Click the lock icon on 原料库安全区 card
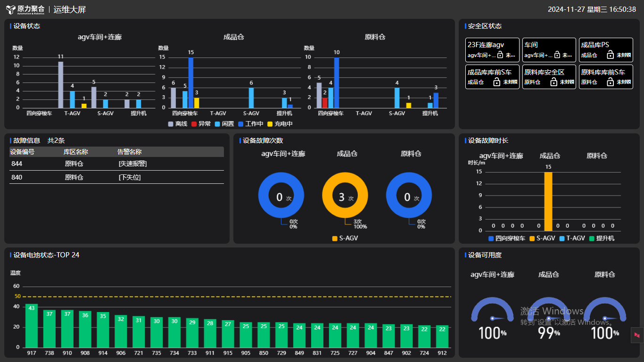Viewport: 644px width, 362px height. [553, 82]
